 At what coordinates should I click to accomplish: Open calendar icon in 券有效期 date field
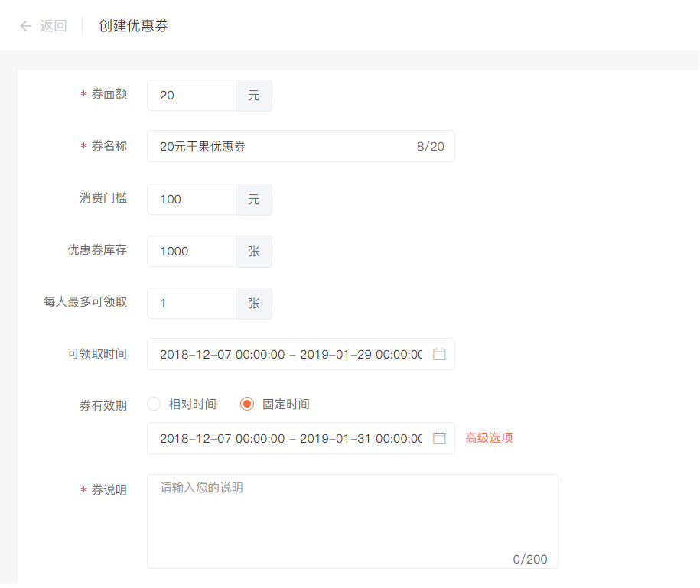(x=439, y=438)
